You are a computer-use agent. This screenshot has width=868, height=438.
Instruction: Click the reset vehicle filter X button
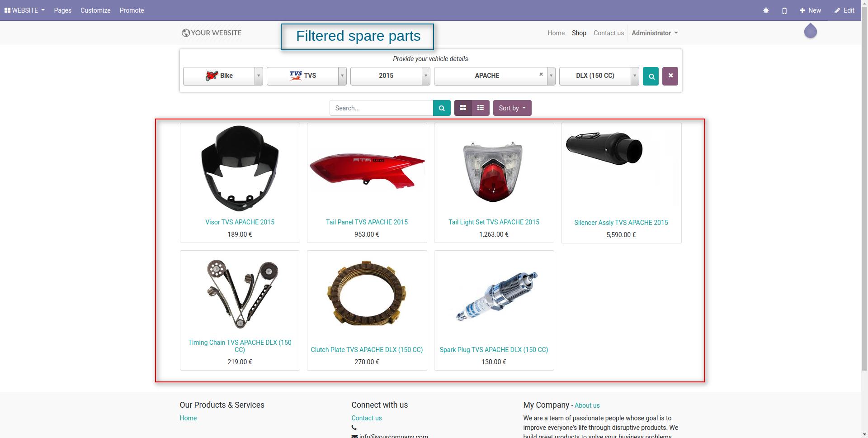[x=670, y=76]
